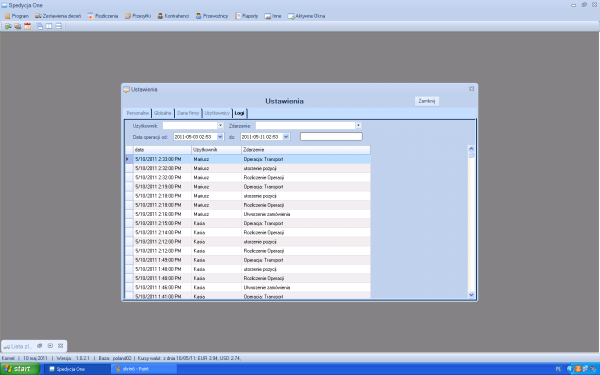The width and height of the screenshot is (600, 375).
Task: Click the log list scrollbar down arrow
Action: 471,295
